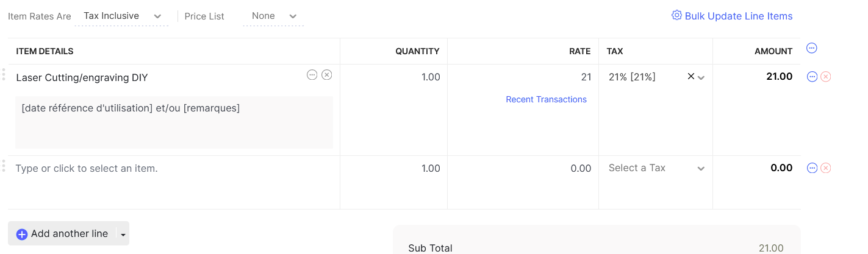
Task: Click the plus icon on Add another line
Action: click(22, 234)
